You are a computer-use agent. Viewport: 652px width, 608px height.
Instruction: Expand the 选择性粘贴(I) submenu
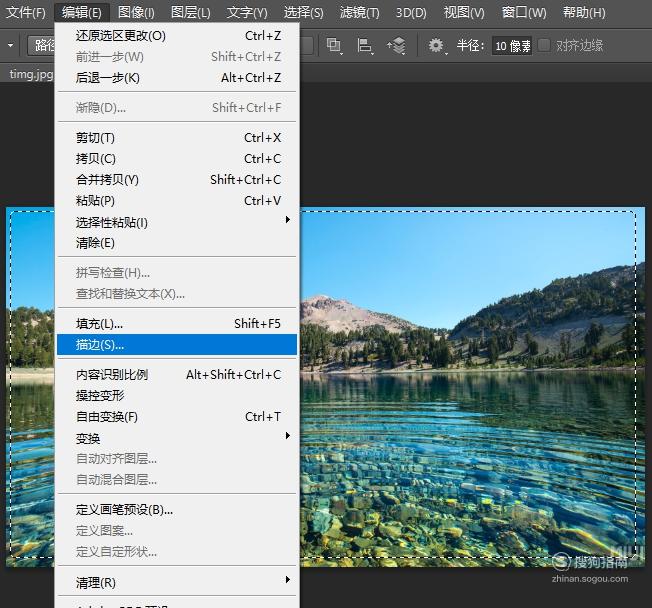pyautogui.click(x=177, y=222)
